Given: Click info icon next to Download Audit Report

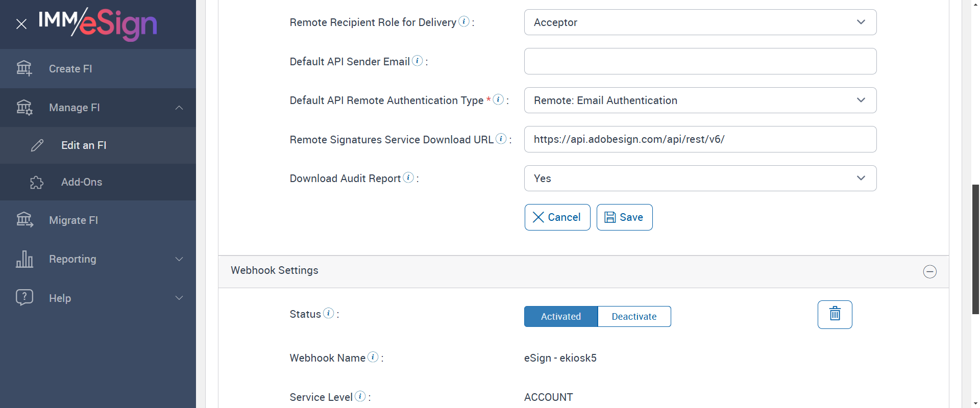Looking at the screenshot, I should coord(408,177).
